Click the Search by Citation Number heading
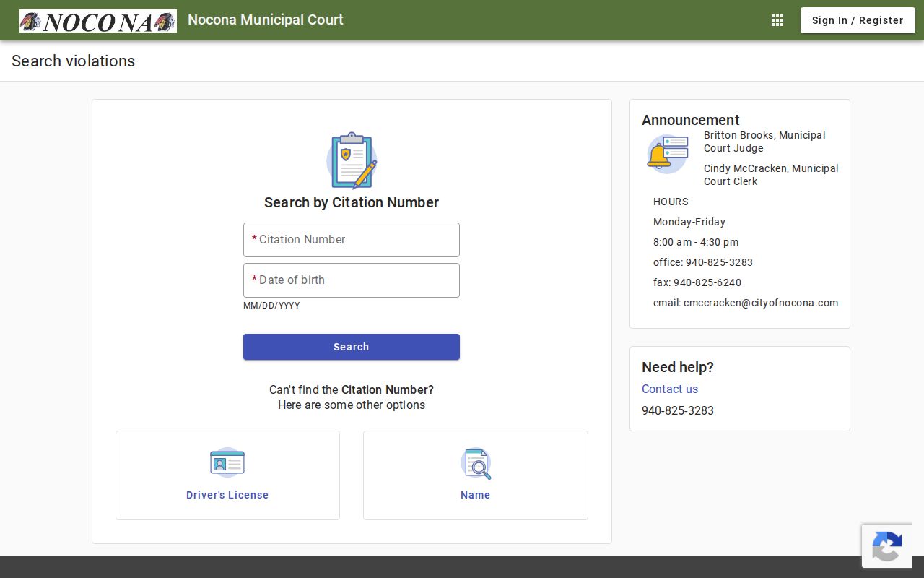Viewport: 924px width, 578px height. click(x=352, y=202)
